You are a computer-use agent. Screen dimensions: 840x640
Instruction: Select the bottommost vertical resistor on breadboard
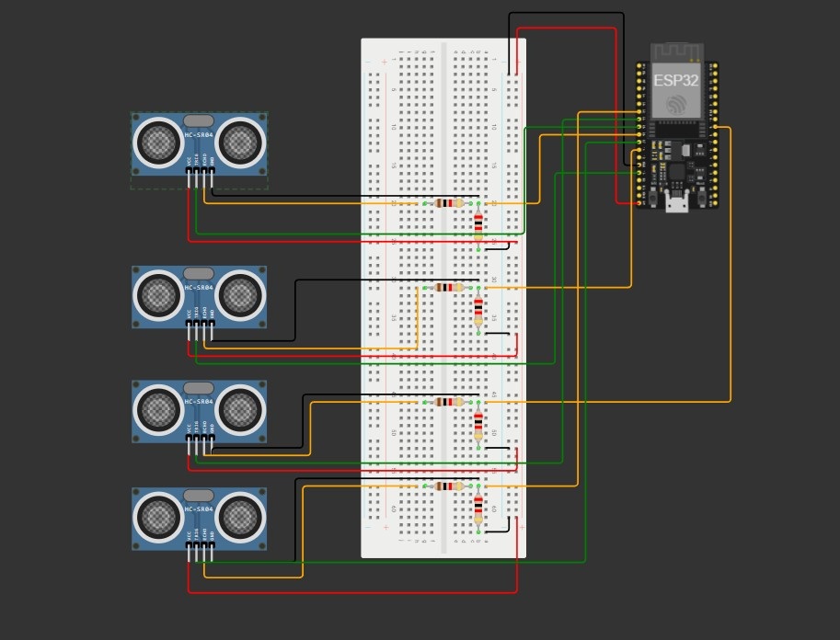point(478,509)
